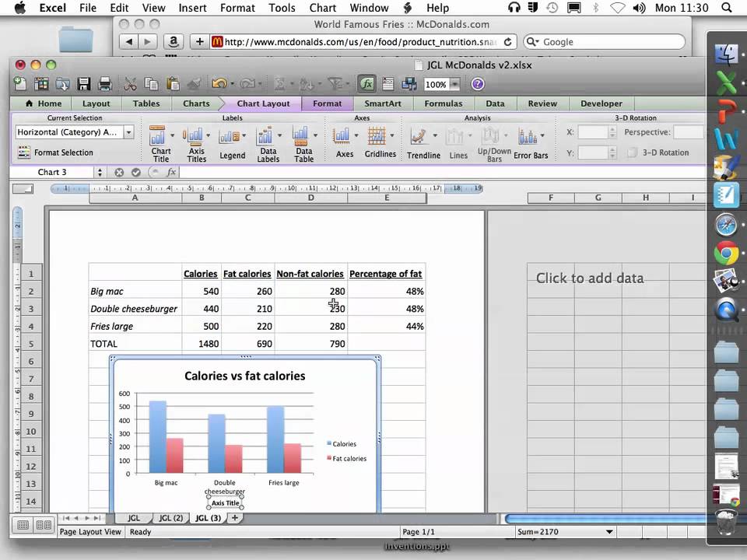The height and width of the screenshot is (560, 747).
Task: Open the Gridlines dropdown arrow
Action: 392,135
